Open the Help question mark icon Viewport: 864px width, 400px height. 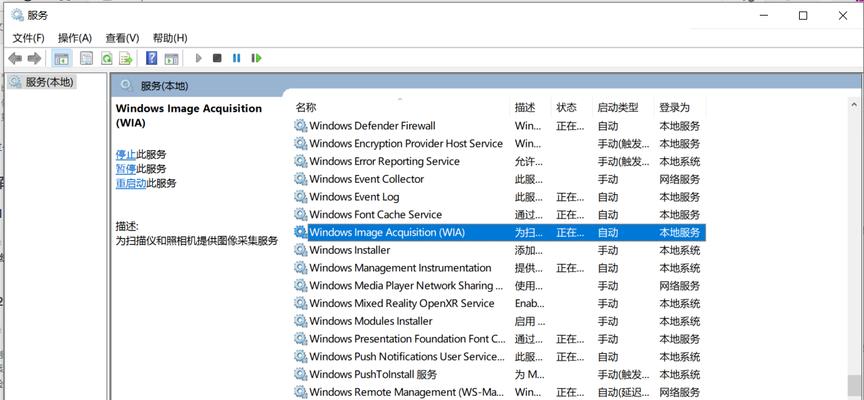point(152,58)
